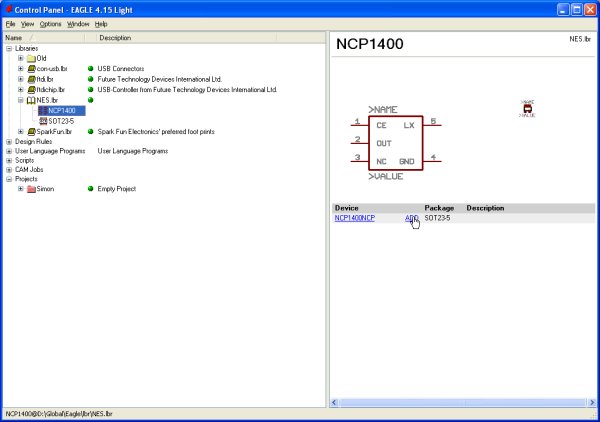This screenshot has height=422, width=600.
Task: Click the SparkFun.lbr library book icon
Action: coord(31,132)
